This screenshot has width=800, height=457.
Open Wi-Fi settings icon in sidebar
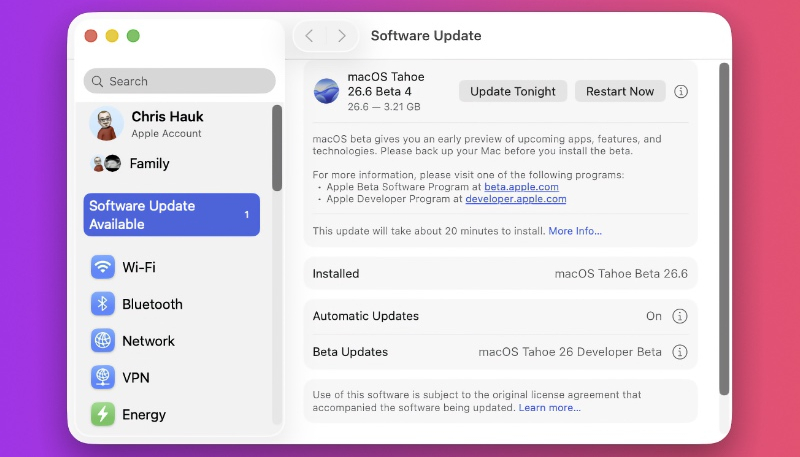(103, 267)
